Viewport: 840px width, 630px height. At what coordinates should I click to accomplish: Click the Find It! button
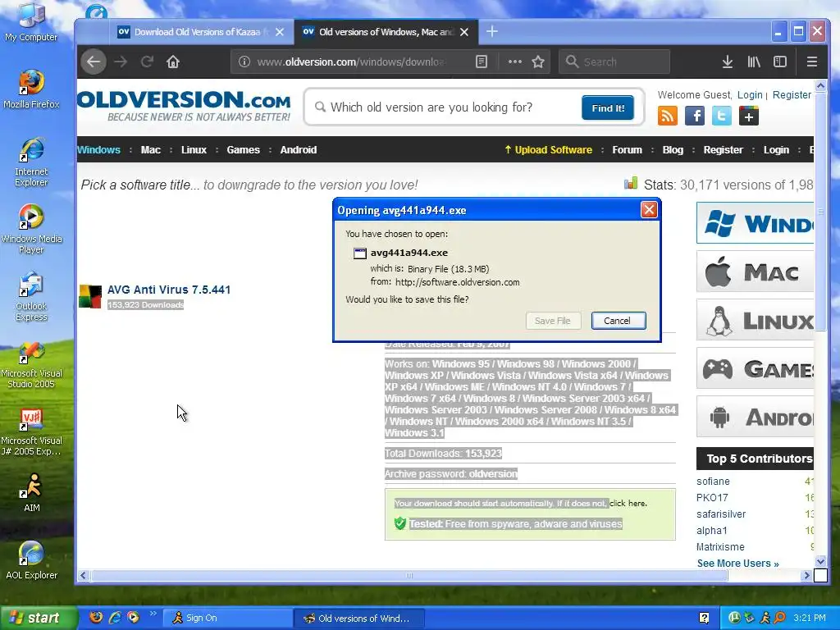608,107
